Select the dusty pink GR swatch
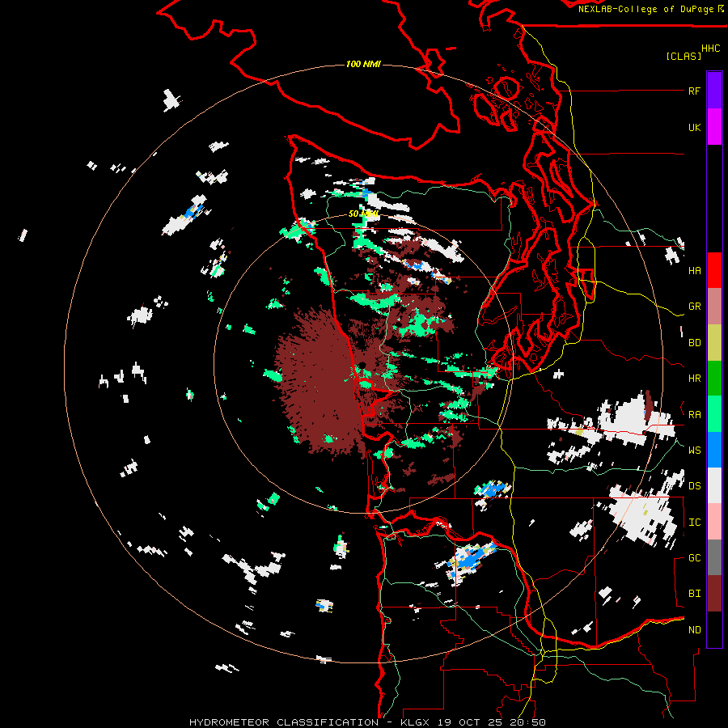Viewport: 728px width, 728px height. click(714, 307)
